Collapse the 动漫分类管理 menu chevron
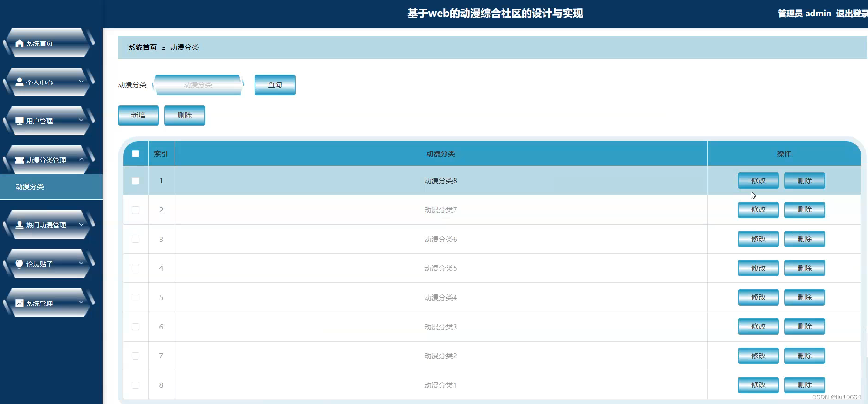This screenshot has width=868, height=404. [81, 159]
